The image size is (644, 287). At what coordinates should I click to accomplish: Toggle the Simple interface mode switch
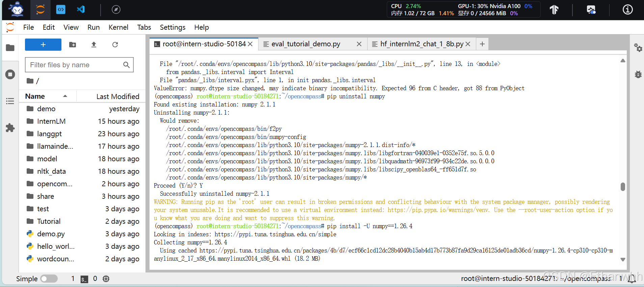click(x=49, y=279)
